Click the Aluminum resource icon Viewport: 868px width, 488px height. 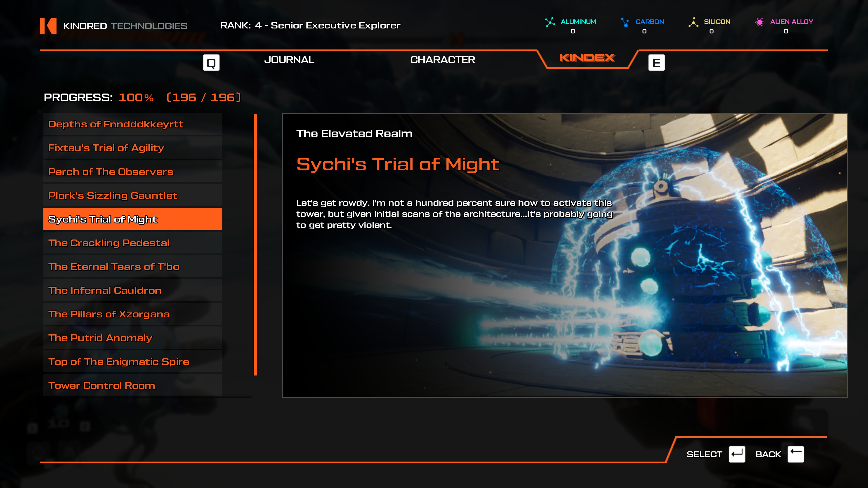(x=550, y=22)
